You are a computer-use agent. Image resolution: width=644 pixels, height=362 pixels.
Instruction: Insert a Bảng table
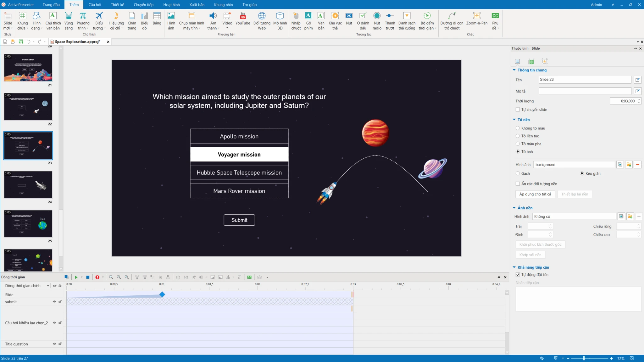coord(157,19)
